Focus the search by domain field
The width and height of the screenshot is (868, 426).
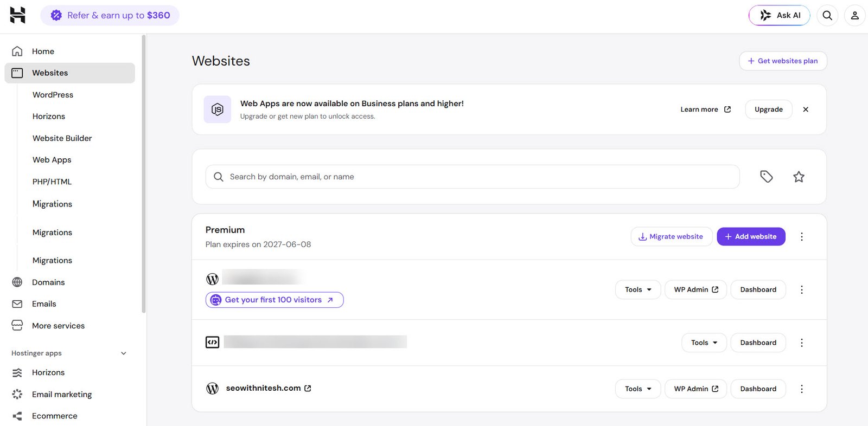(473, 177)
